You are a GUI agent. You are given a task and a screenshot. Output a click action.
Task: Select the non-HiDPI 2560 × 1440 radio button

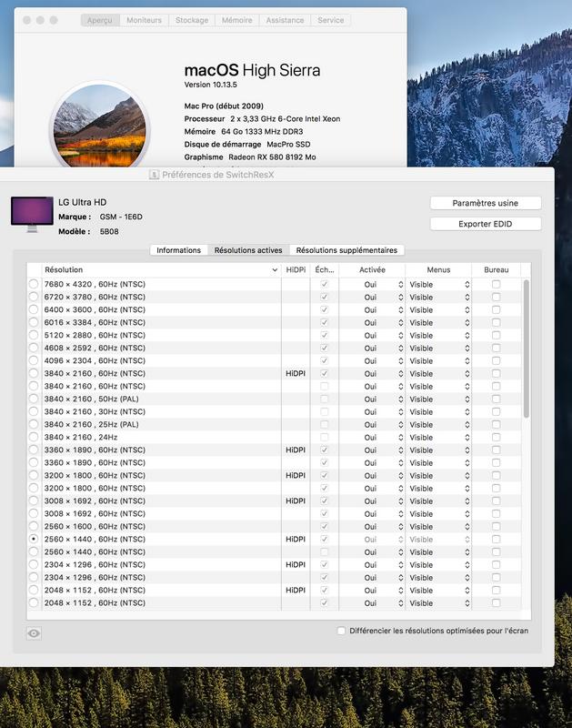(x=34, y=551)
